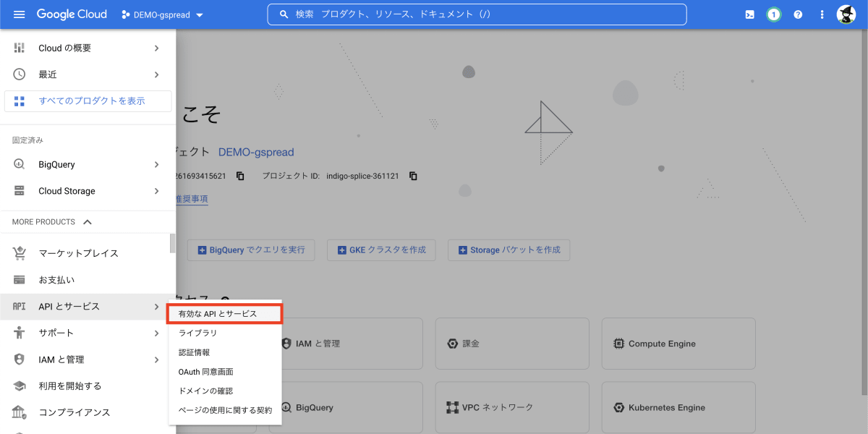
Task: Expand the Cloud の概要 submenu arrow
Action: click(157, 48)
